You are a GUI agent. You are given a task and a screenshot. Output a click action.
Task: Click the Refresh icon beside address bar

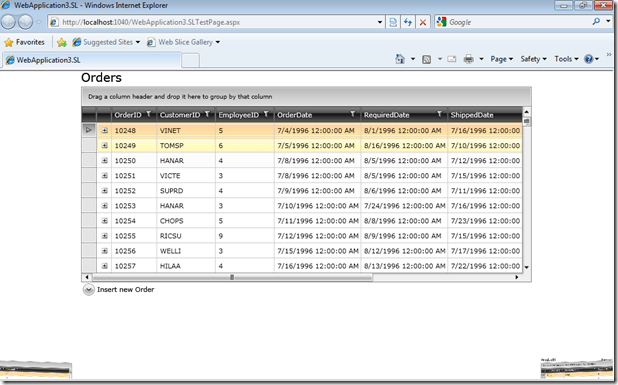[408, 22]
